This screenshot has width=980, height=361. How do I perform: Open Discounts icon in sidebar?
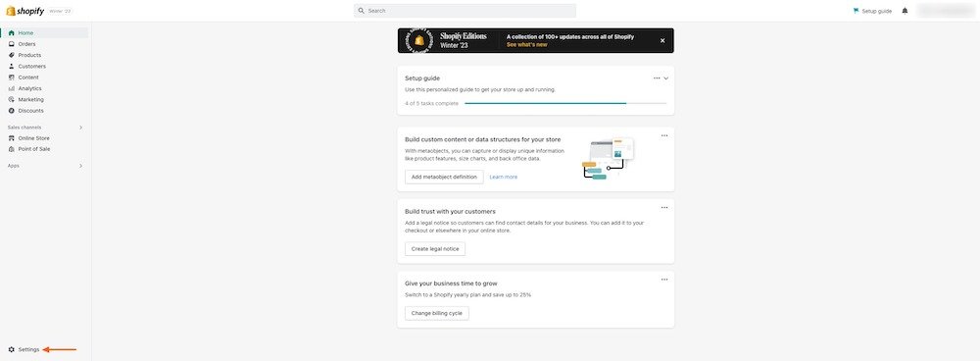coord(11,111)
